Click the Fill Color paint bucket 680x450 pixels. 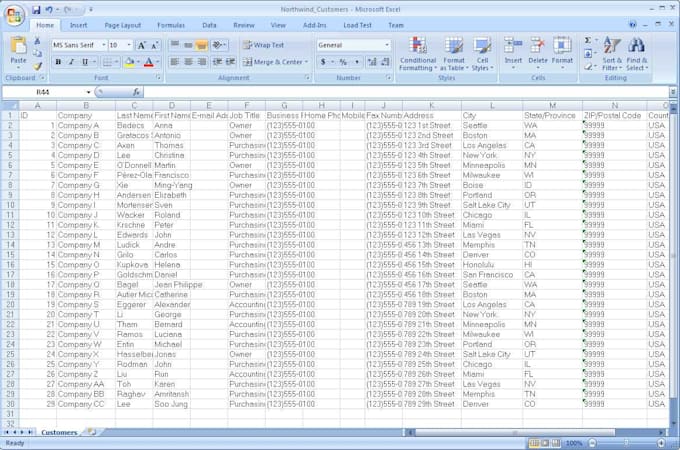click(129, 62)
